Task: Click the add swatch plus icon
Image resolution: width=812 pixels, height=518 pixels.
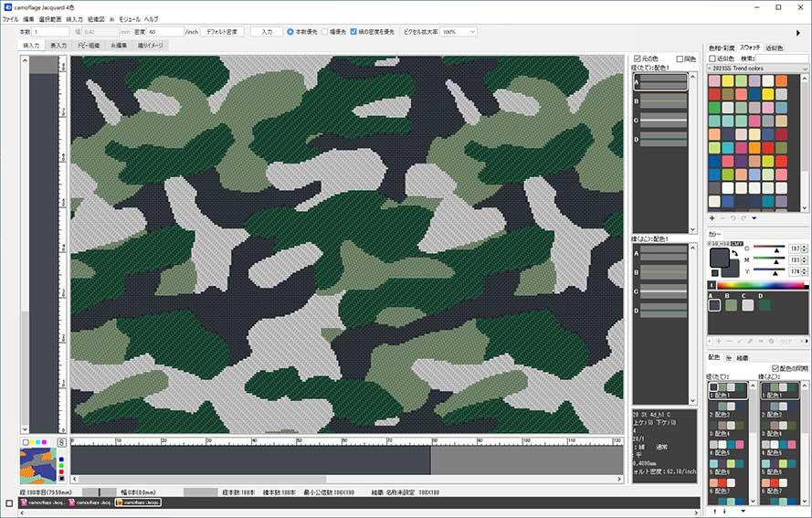Action: (x=712, y=218)
